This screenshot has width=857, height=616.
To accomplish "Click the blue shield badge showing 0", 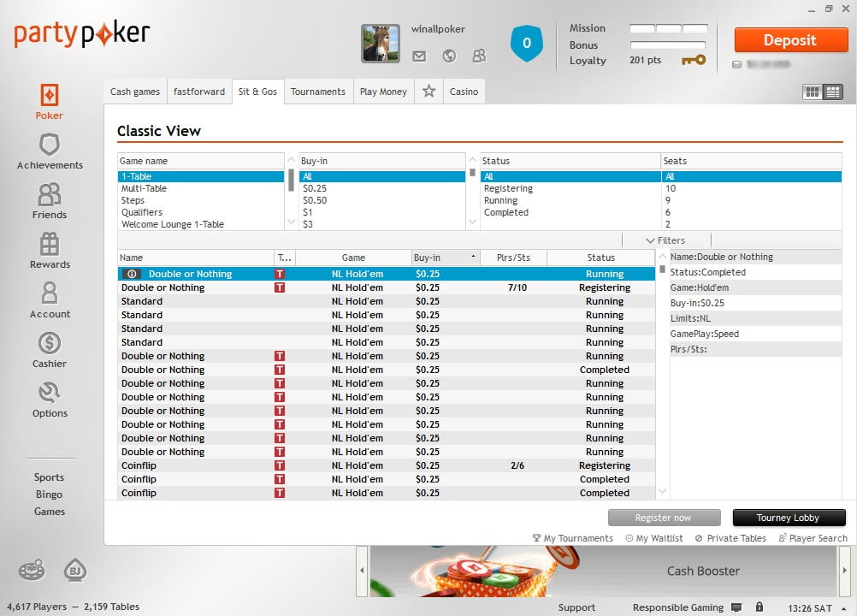I will [x=526, y=43].
